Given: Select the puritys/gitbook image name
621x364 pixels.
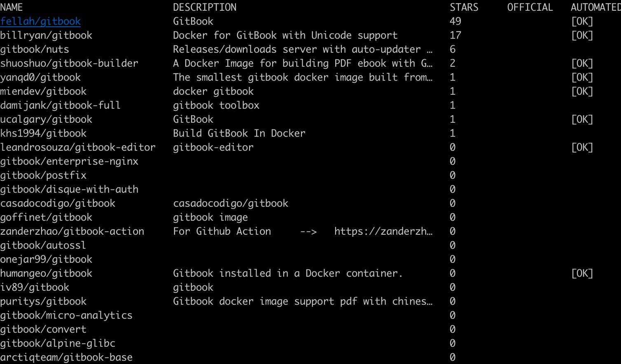Looking at the screenshot, I should click(x=43, y=301).
